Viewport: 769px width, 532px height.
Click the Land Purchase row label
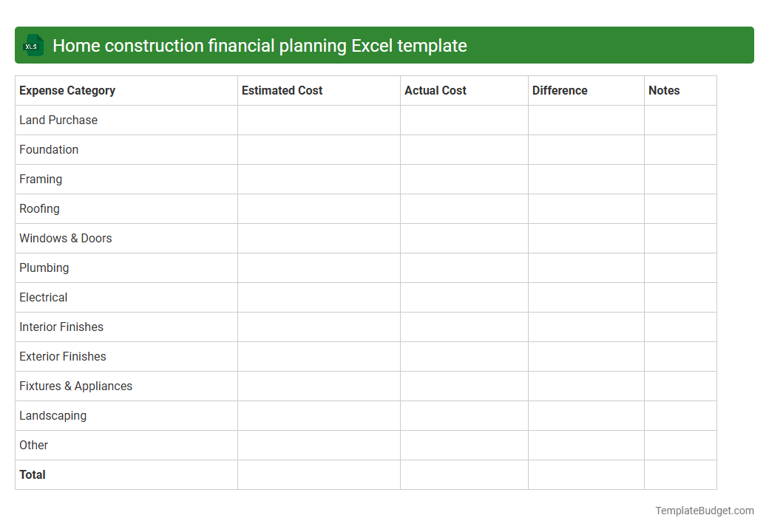tap(58, 120)
